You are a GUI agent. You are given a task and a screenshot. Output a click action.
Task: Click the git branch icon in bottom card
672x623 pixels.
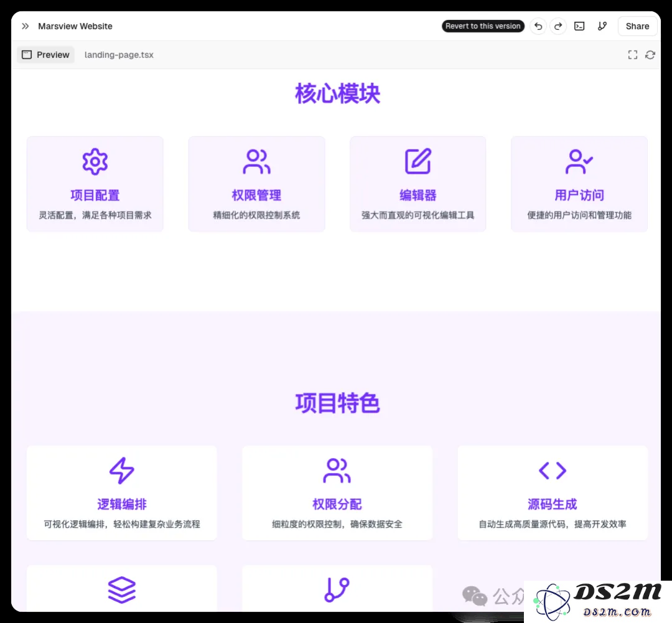click(x=337, y=589)
